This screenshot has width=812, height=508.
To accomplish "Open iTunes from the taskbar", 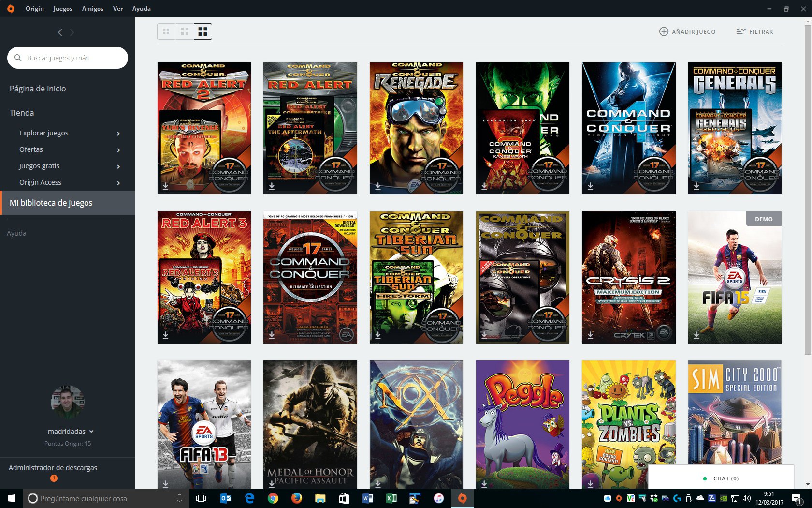I will pos(438,498).
